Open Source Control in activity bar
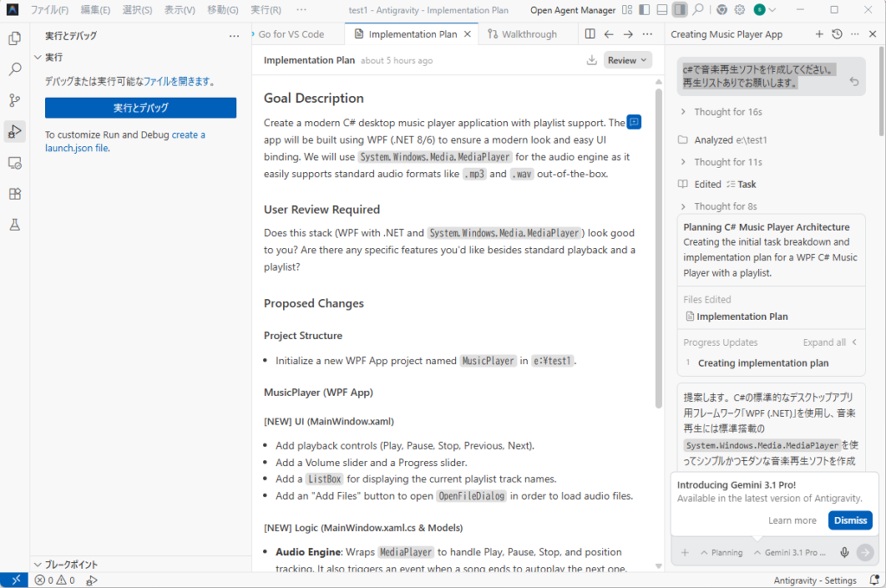Viewport: 886px width, 588px height. pos(15,100)
